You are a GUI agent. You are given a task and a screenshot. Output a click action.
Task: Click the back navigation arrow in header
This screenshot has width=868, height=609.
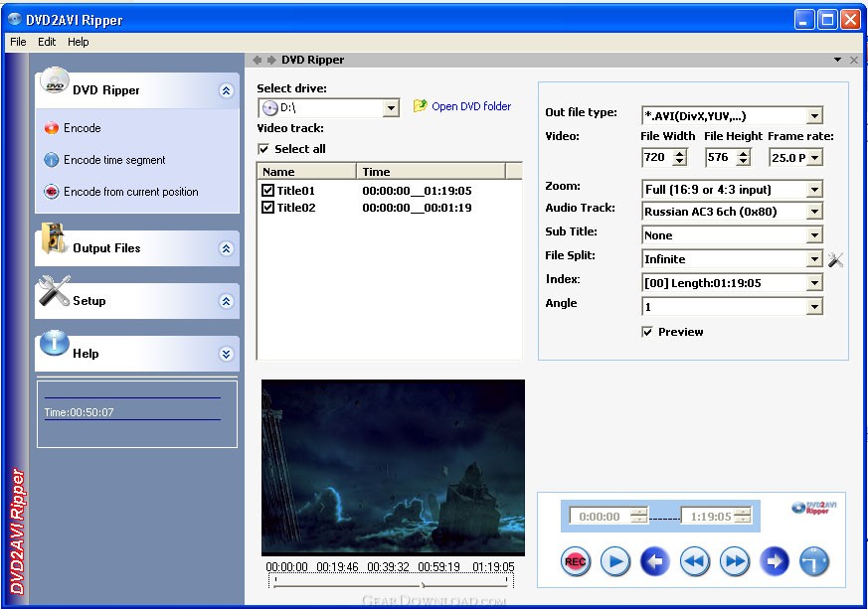coord(257,60)
